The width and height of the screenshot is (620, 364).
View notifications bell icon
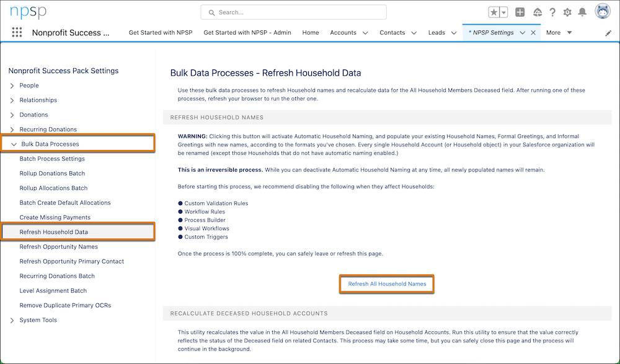[x=582, y=12]
